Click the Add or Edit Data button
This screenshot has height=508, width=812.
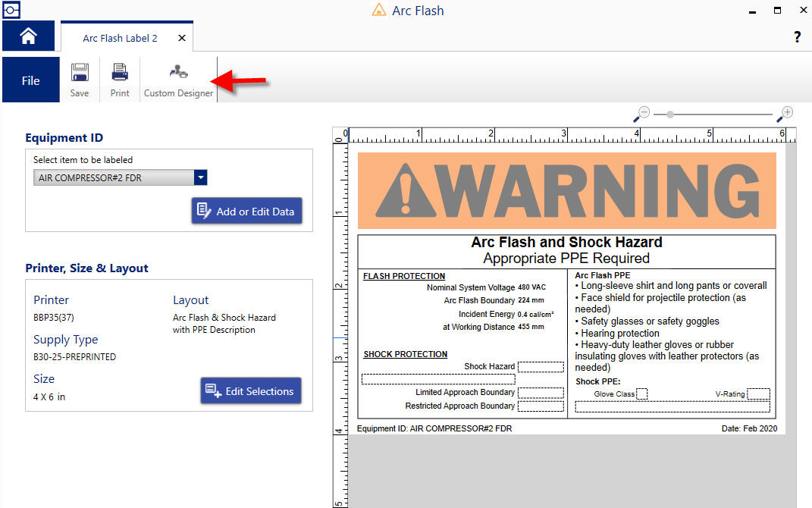pyautogui.click(x=246, y=212)
